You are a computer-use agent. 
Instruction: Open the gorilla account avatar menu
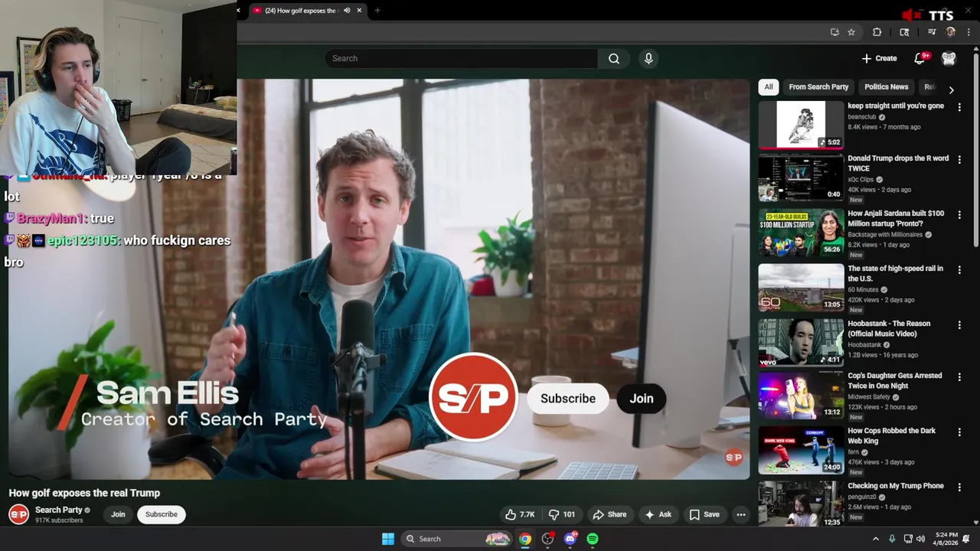[949, 58]
